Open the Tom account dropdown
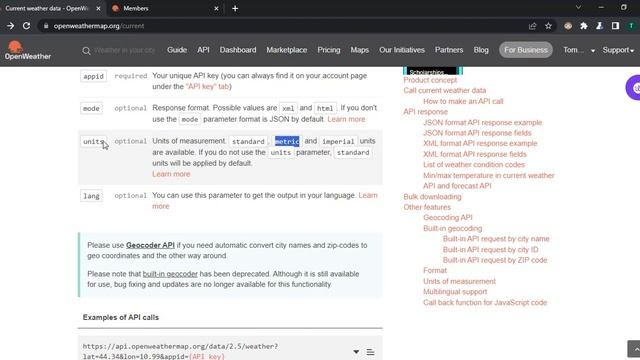 pos(579,50)
